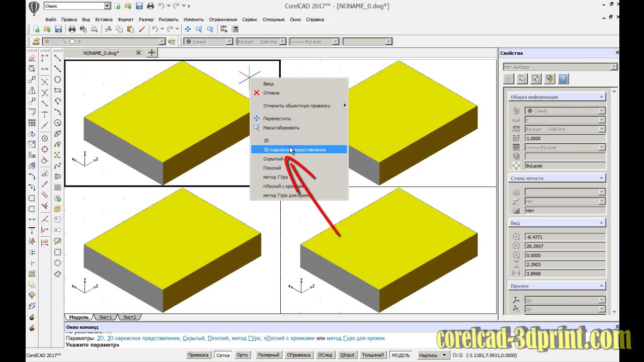The height and width of the screenshot is (362, 644).
Task: Toggle Орто mode
Action: [x=242, y=355]
